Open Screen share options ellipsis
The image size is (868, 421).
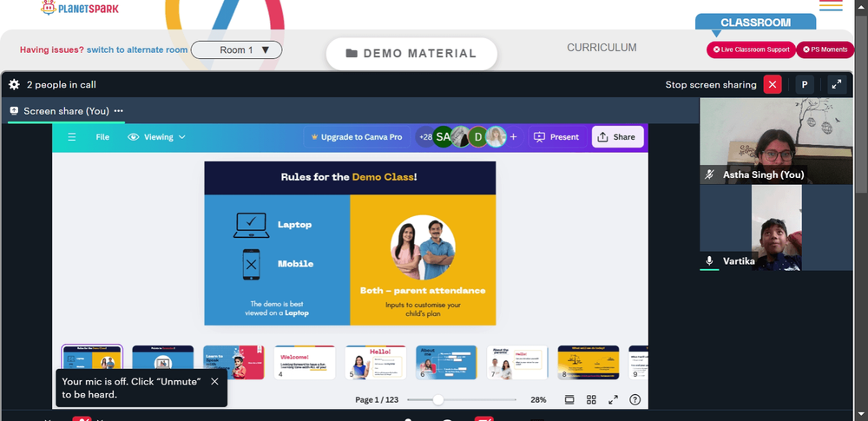point(118,111)
